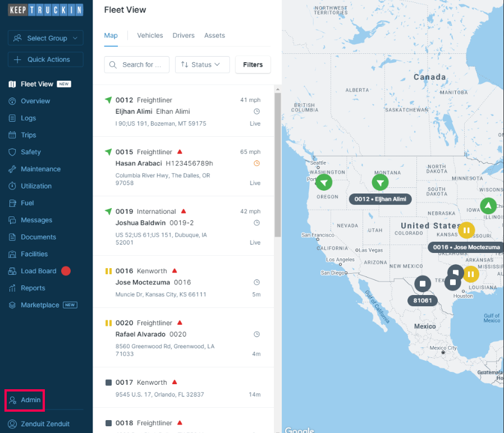Image resolution: width=504 pixels, height=433 pixels.
Task: Click the Search for input field
Action: coord(136,65)
